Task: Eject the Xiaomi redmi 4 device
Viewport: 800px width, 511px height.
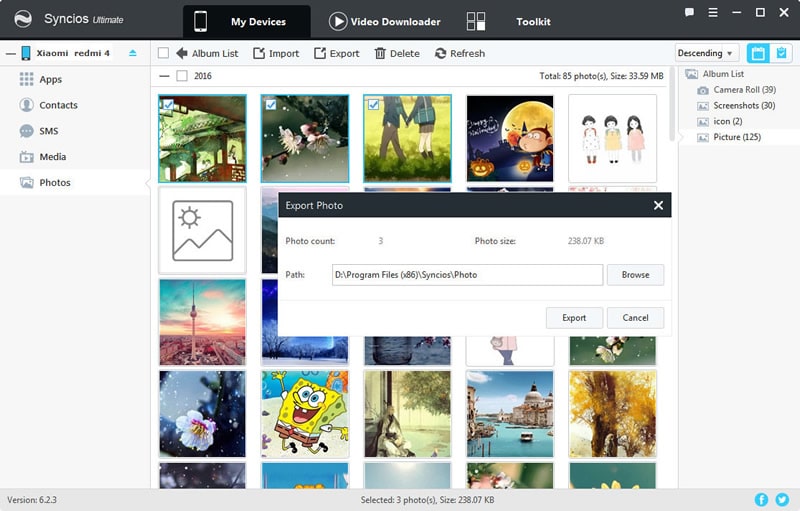Action: 133,53
